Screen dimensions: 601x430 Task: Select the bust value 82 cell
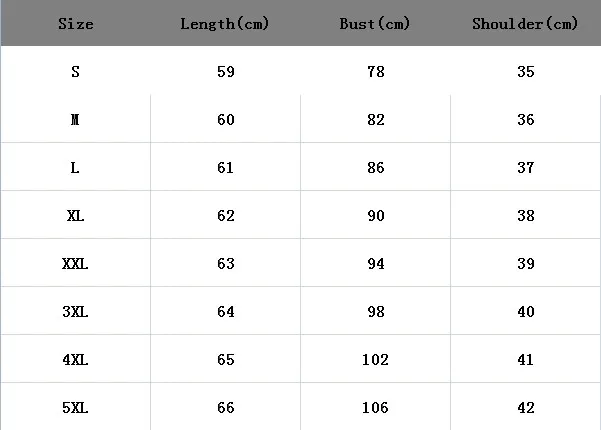[376, 120]
